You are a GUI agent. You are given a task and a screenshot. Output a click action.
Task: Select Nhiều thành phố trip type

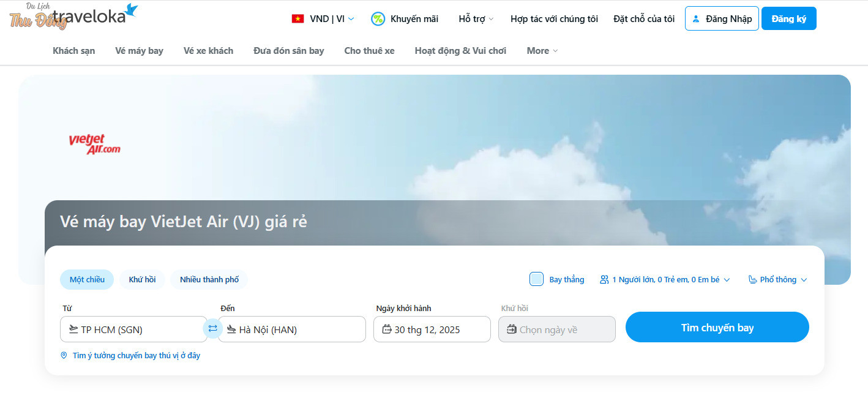209,279
